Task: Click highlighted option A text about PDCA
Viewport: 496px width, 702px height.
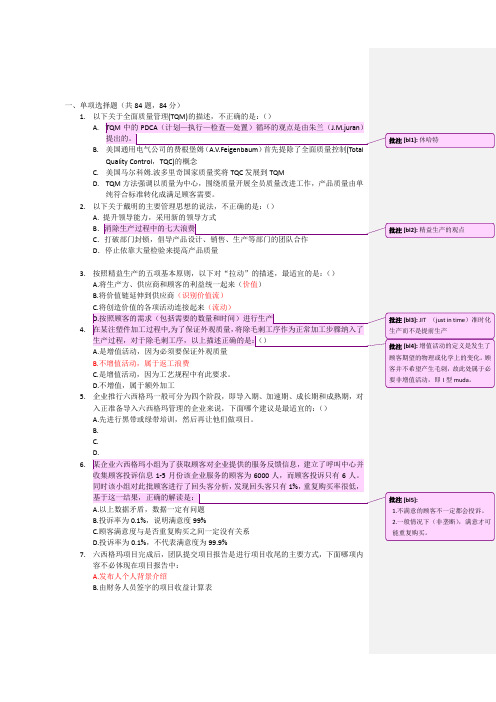Action: coord(235,133)
